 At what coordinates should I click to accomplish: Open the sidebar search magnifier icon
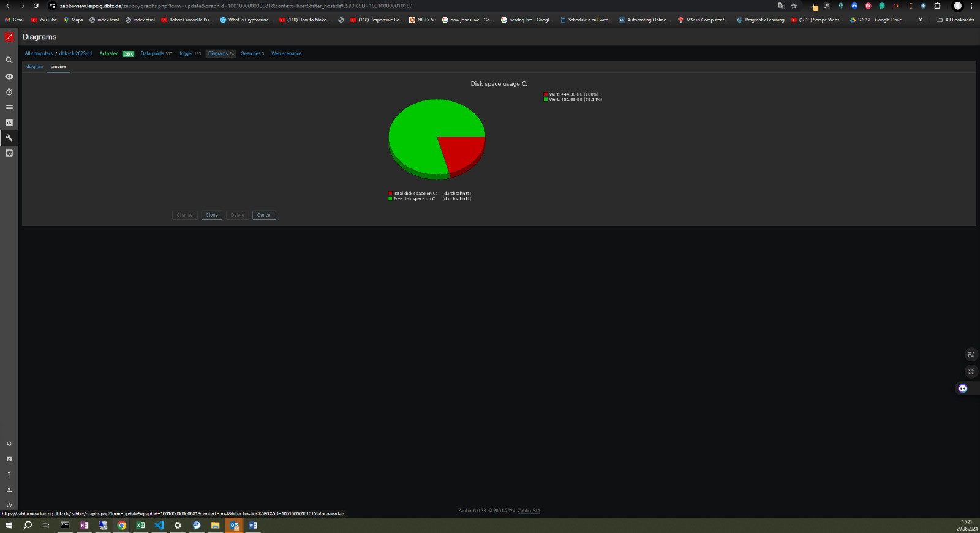click(9, 60)
